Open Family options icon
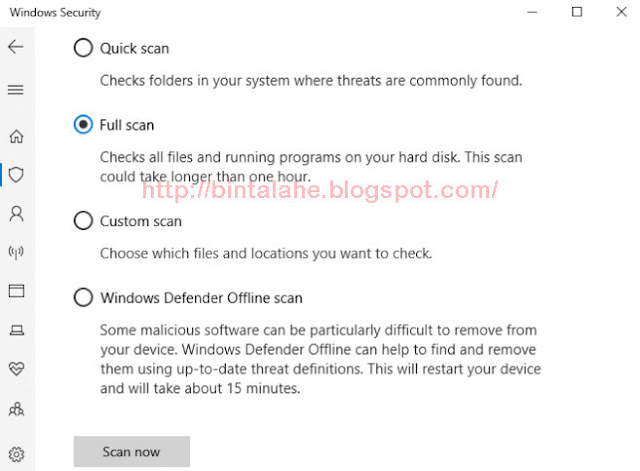Viewport: 640px width, 471px height. pyautogui.click(x=16, y=409)
